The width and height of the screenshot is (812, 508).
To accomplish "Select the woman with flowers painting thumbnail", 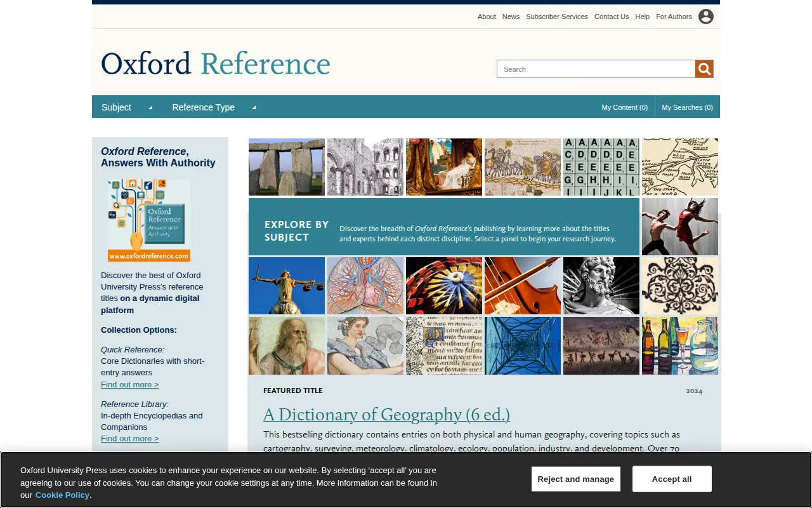I will (365, 346).
